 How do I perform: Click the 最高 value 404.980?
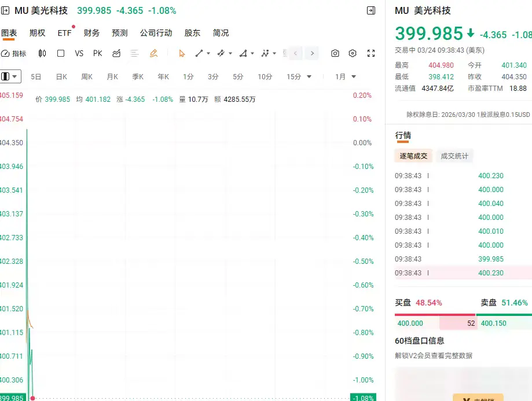(441, 65)
